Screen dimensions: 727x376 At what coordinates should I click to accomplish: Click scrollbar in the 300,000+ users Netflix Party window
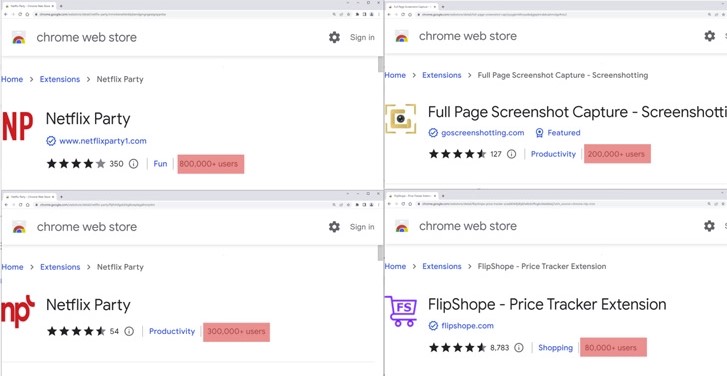click(381, 253)
